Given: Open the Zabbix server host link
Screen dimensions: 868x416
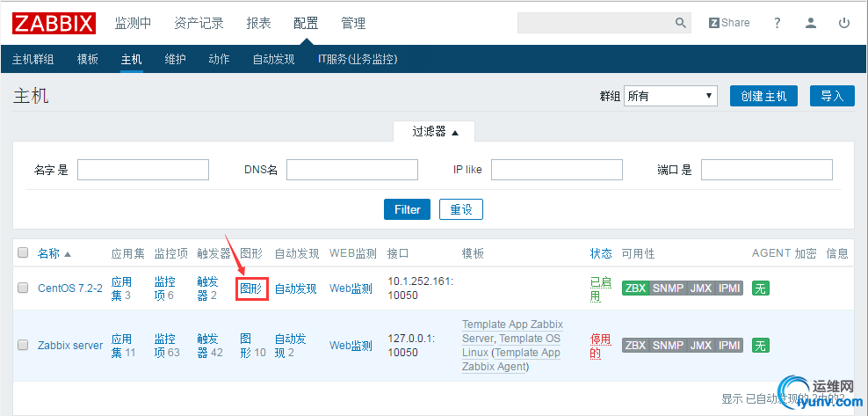Looking at the screenshot, I should [x=70, y=345].
